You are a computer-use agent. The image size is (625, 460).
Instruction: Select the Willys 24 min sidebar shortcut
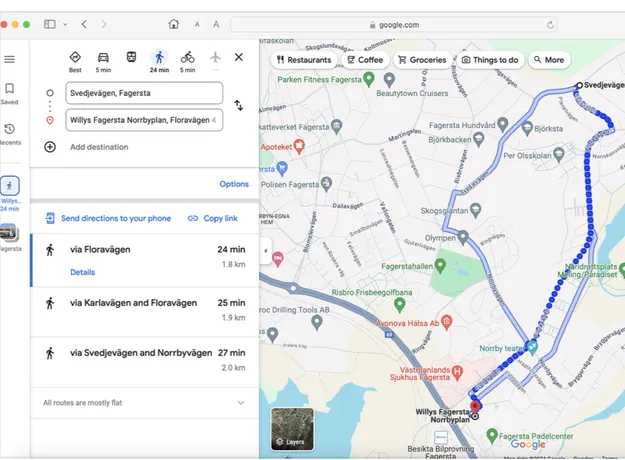point(10,193)
